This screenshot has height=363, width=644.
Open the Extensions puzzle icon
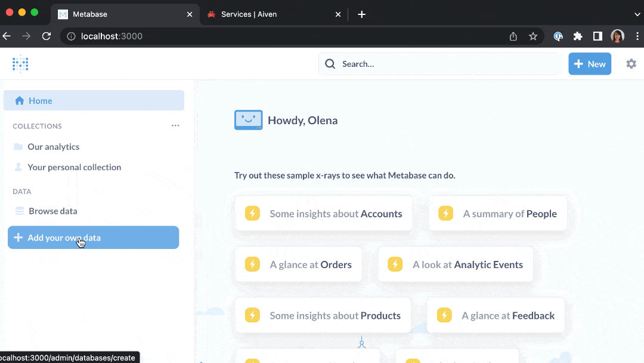click(578, 36)
